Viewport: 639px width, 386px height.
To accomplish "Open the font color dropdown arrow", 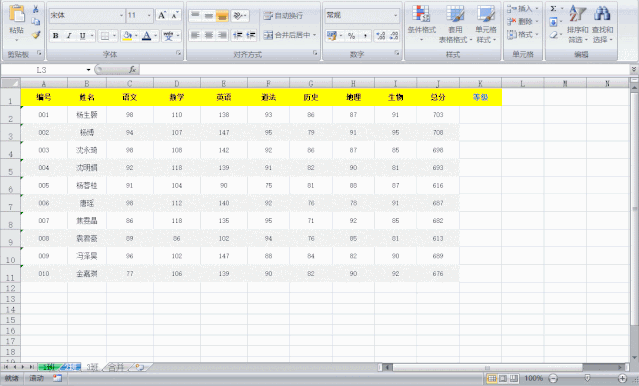I will [x=155, y=36].
